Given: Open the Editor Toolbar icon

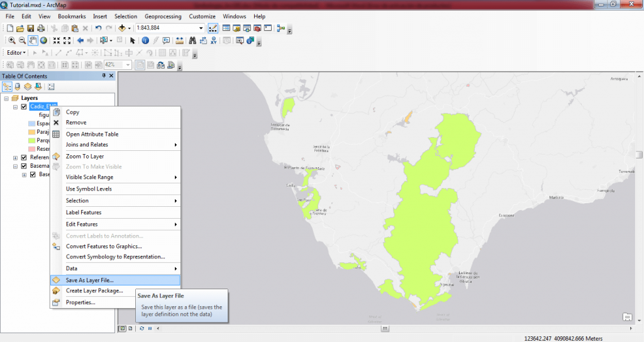Looking at the screenshot, I should pyautogui.click(x=214, y=28).
